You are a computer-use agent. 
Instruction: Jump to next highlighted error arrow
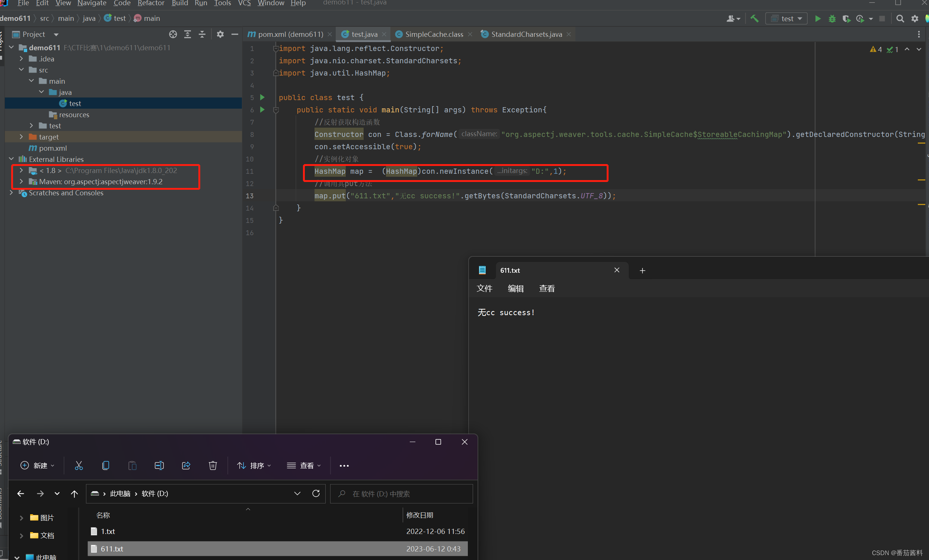[x=919, y=49]
